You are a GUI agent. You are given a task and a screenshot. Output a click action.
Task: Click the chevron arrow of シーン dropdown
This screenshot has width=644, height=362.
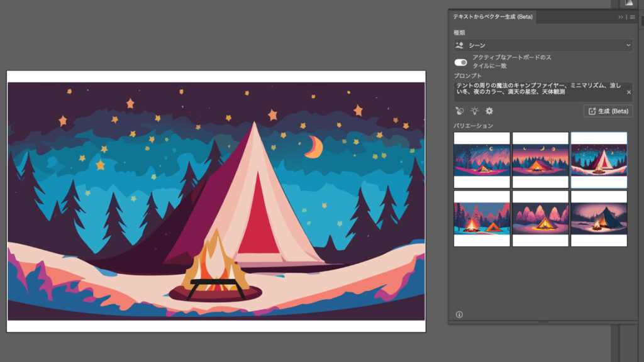[628, 45]
